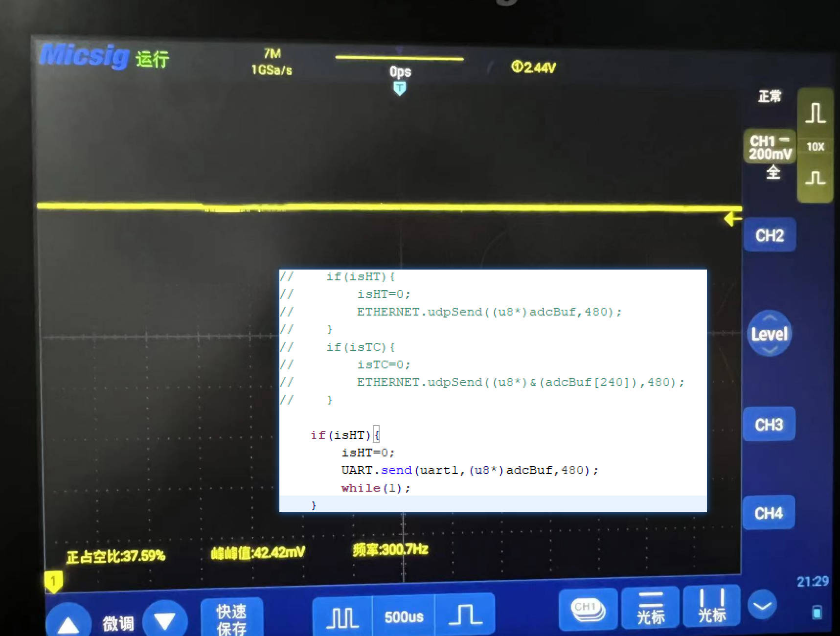Tap the 0ps trigger delay readout
The width and height of the screenshot is (840, 636).
pos(400,72)
